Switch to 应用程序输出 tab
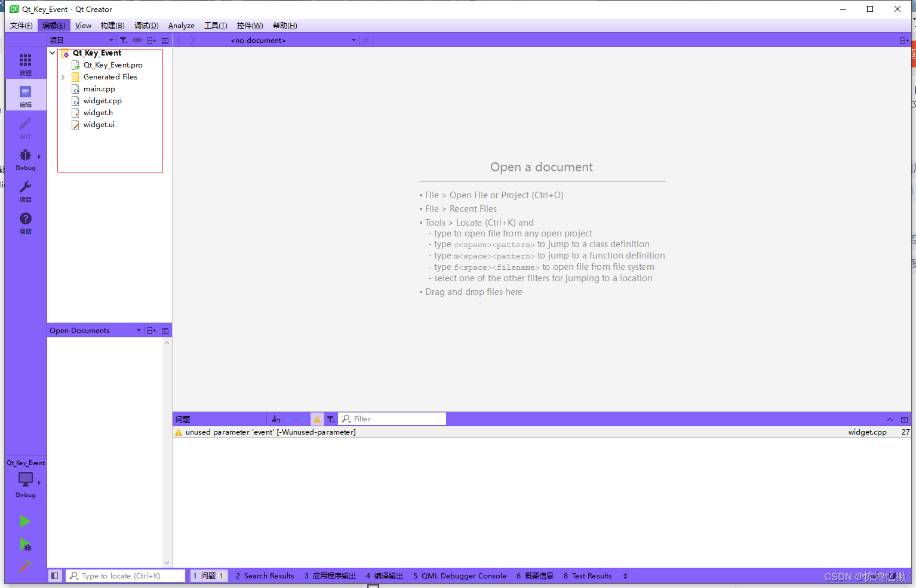 (330, 576)
